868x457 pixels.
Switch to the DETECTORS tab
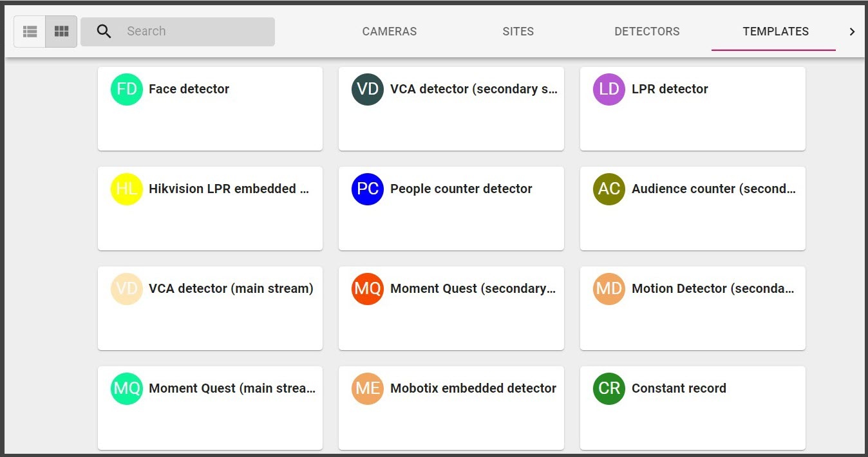point(646,32)
